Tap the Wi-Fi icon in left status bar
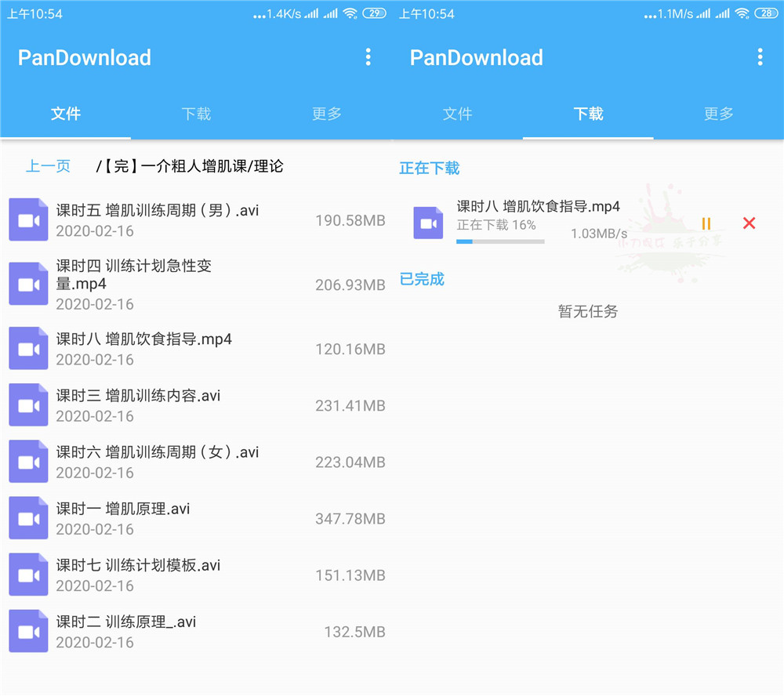 (350, 13)
